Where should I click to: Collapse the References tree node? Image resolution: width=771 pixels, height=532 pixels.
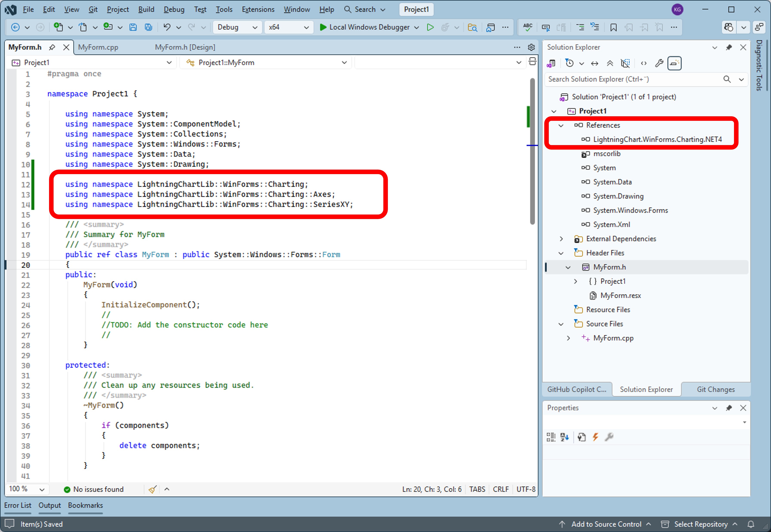[x=561, y=126]
